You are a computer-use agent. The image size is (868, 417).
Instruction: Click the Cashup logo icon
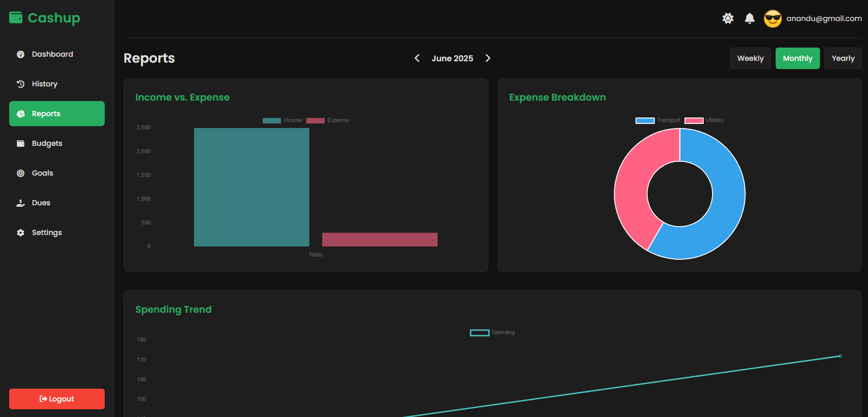(16, 17)
